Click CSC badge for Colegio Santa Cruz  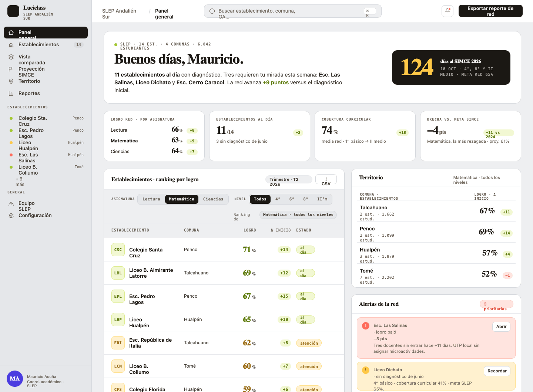118,250
